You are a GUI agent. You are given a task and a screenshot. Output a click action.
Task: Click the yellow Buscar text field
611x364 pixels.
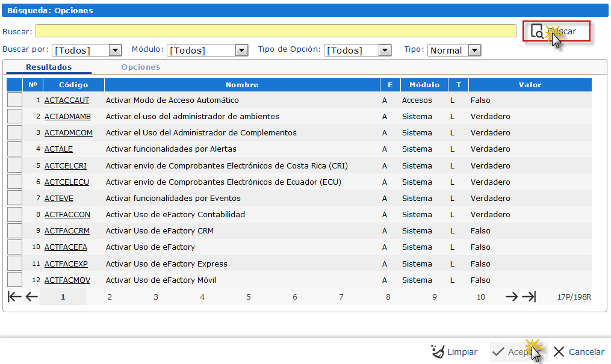tap(276, 31)
